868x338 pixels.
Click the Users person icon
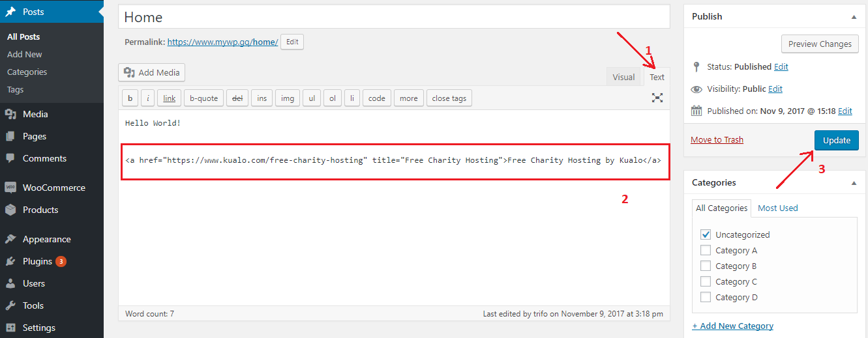(x=10, y=283)
